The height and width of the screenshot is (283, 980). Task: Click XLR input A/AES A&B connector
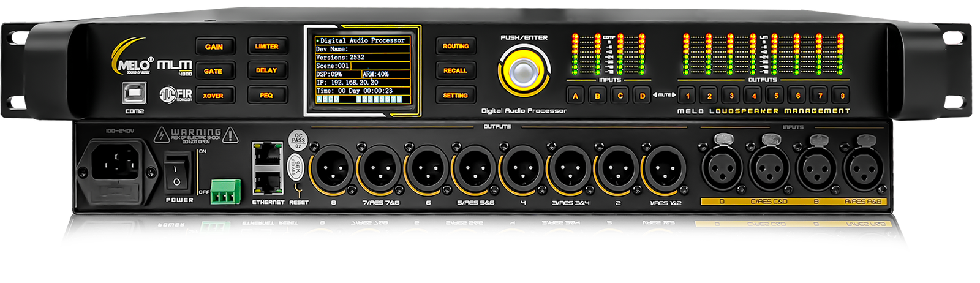pos(863,169)
